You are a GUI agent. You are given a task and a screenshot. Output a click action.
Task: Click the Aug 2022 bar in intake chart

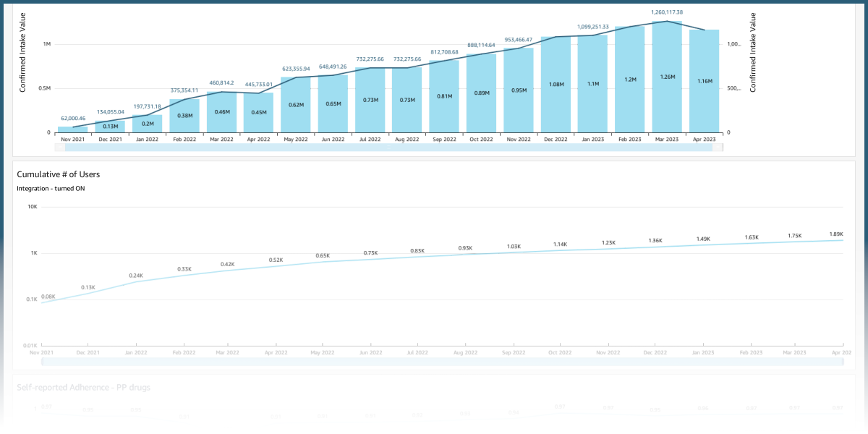pyautogui.click(x=407, y=100)
